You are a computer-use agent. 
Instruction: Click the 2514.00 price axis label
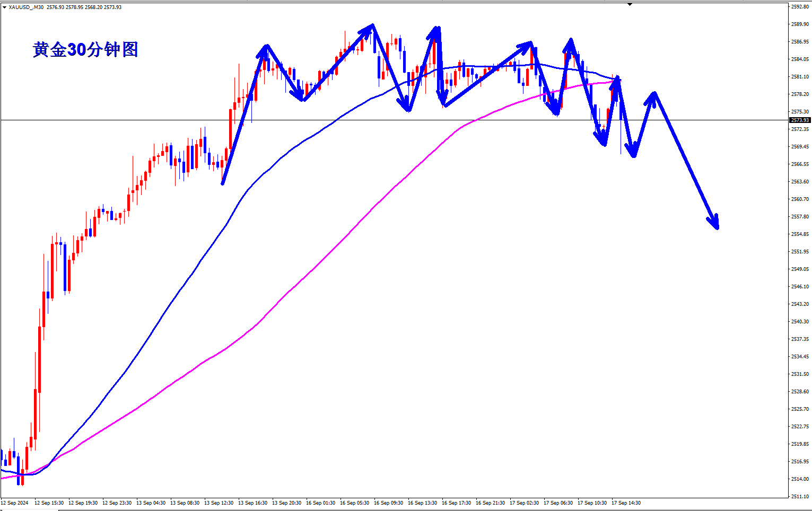800,479
